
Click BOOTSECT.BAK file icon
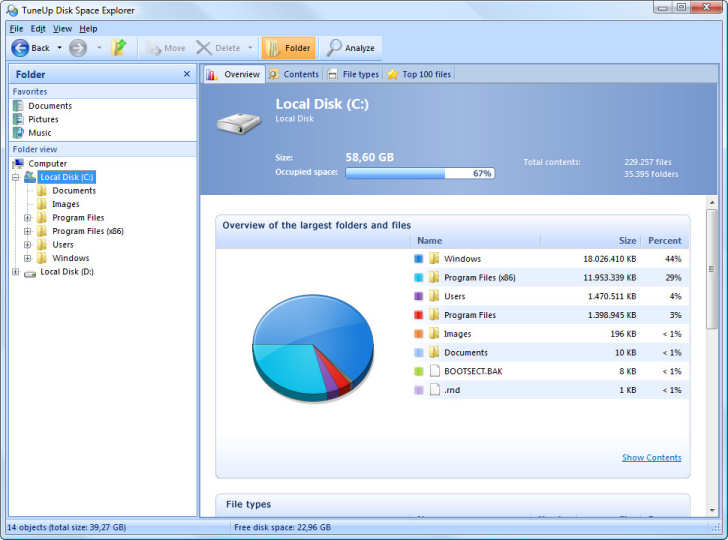pos(435,371)
